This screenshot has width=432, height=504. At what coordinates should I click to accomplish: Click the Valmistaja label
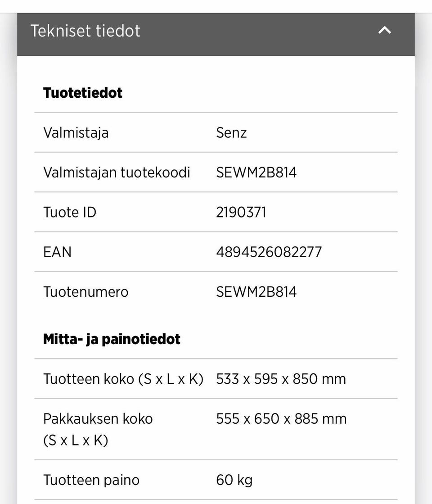(76, 133)
